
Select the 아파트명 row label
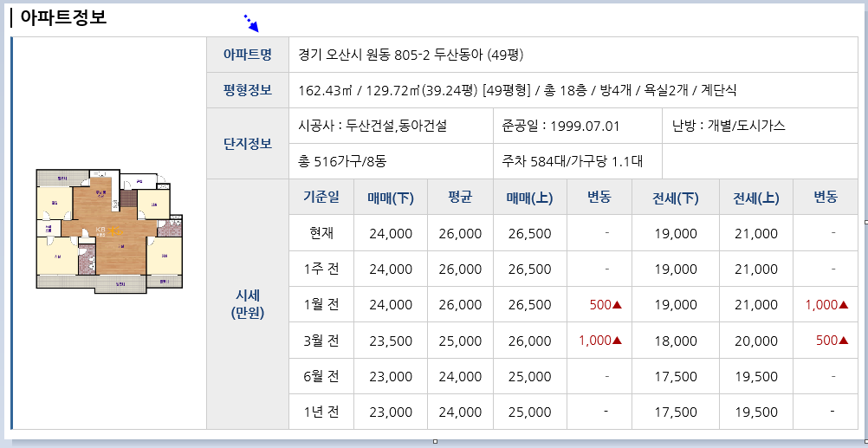click(x=248, y=55)
